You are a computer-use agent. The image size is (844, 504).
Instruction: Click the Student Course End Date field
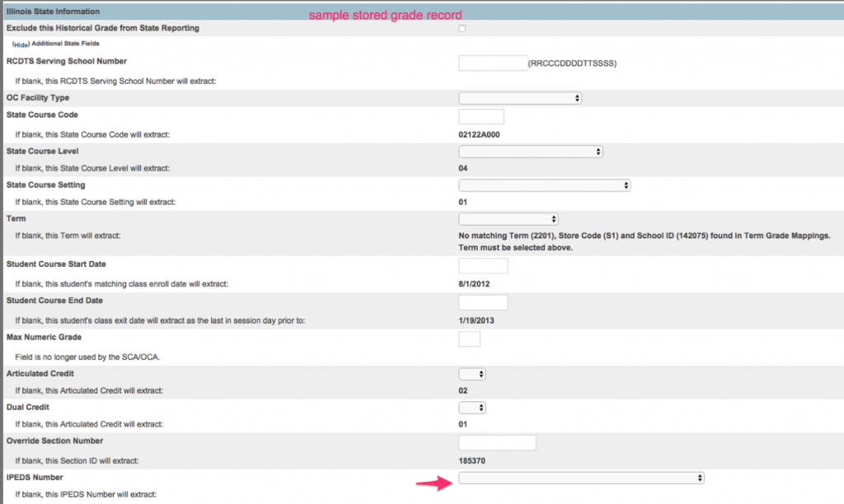pyautogui.click(x=483, y=302)
